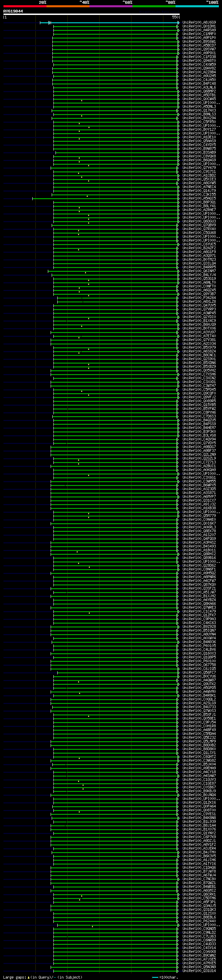Click the =100char. scale label
The image size is (222, 980).
pos(169,977)
